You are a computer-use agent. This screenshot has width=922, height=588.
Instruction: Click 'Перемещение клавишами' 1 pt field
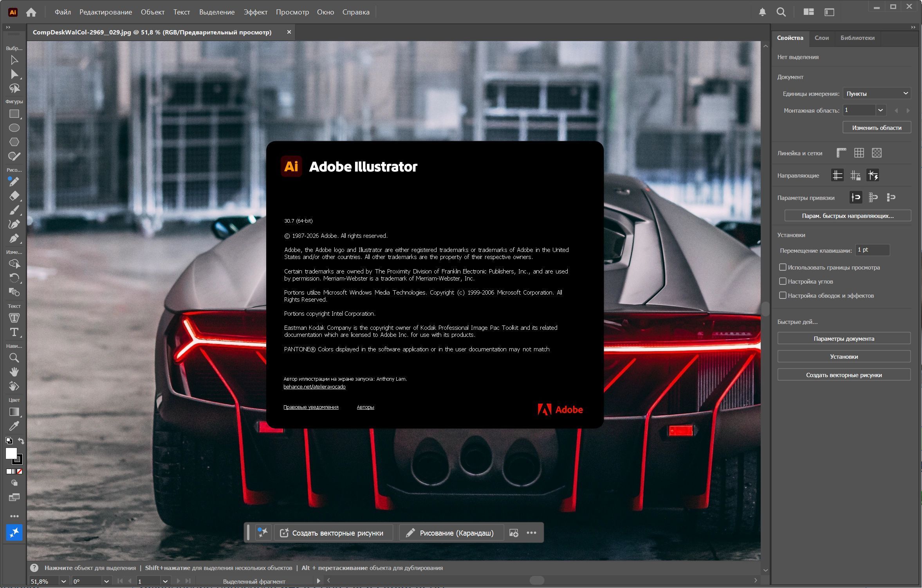(872, 250)
